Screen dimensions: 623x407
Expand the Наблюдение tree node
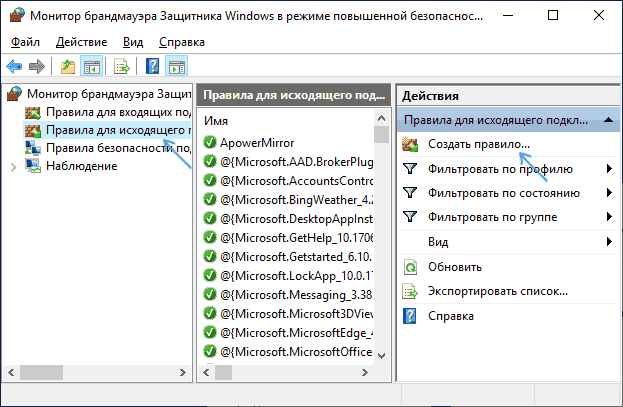point(12,166)
